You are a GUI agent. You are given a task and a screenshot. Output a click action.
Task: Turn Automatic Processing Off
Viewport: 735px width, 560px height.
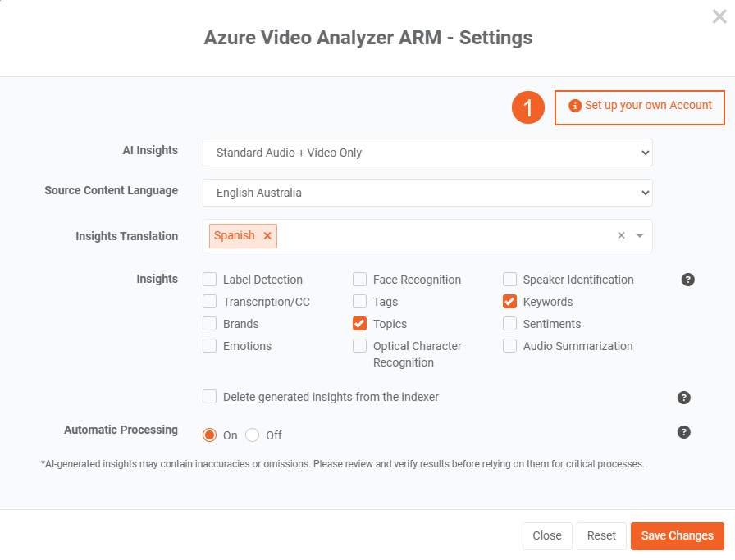coord(253,435)
